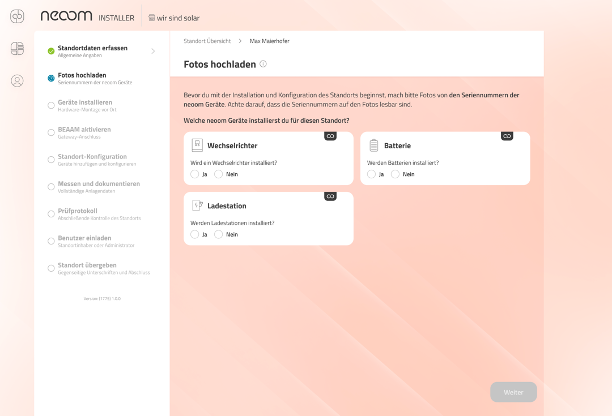Select Ja for Wechselrichter installation
The height and width of the screenshot is (416, 612).
(x=194, y=174)
